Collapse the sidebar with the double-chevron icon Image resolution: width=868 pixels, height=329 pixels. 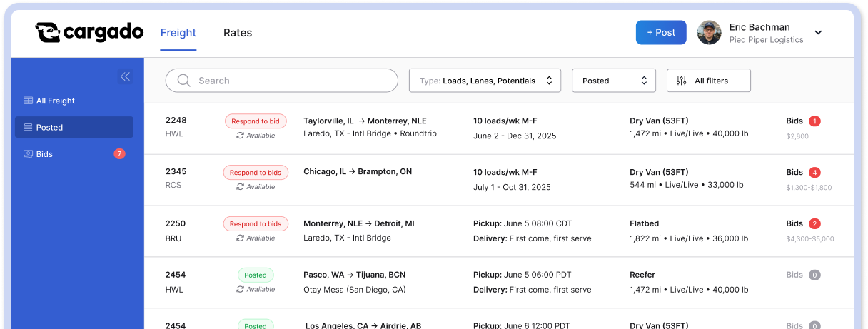(126, 76)
